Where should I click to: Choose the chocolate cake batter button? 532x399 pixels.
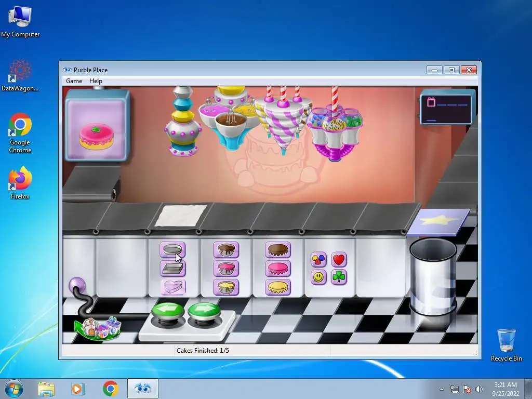226,250
